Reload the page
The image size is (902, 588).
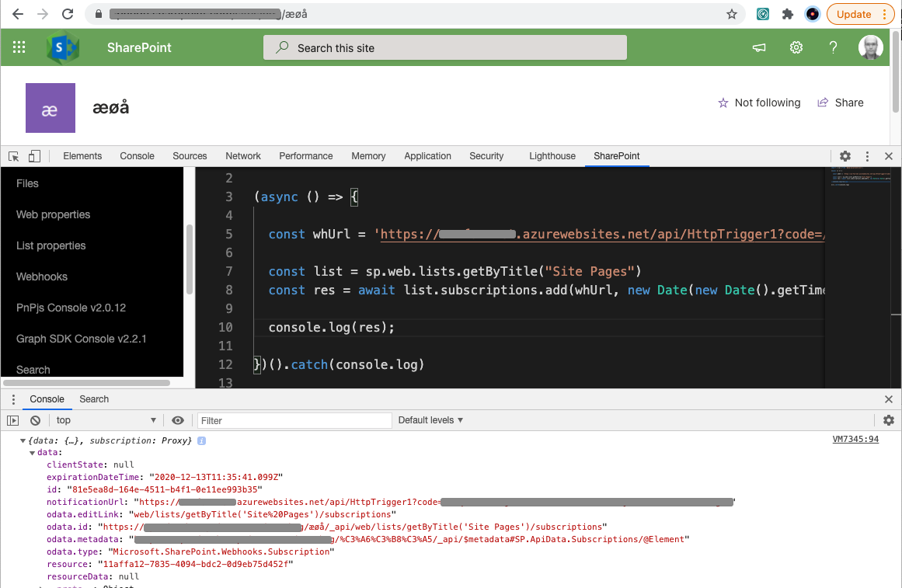coord(68,15)
